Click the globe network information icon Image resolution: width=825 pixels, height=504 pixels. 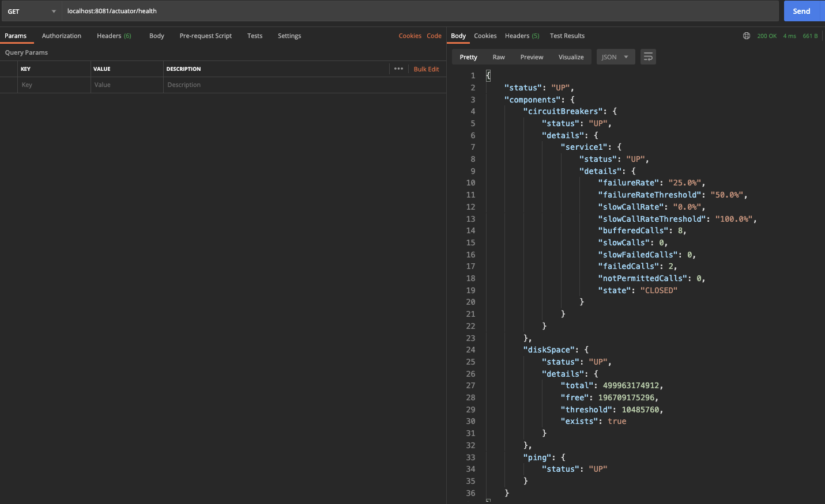[747, 36]
